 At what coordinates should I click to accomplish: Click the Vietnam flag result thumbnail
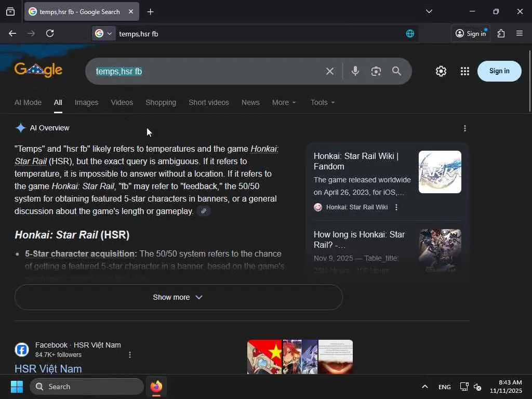[x=264, y=357]
